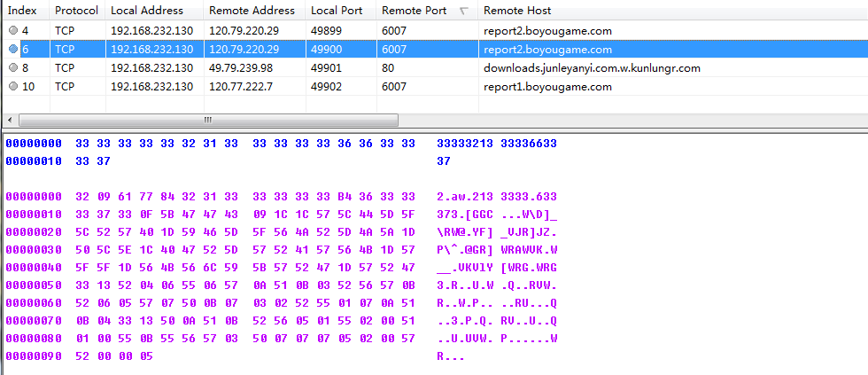Click TCP protocol cell in row 10
Image resolution: width=868 pixels, height=375 pixels.
[x=64, y=86]
